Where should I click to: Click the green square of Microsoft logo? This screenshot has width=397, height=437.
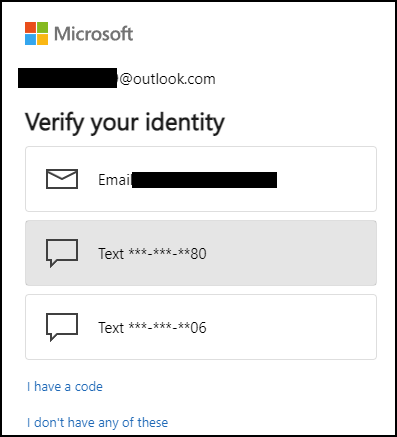click(42, 27)
